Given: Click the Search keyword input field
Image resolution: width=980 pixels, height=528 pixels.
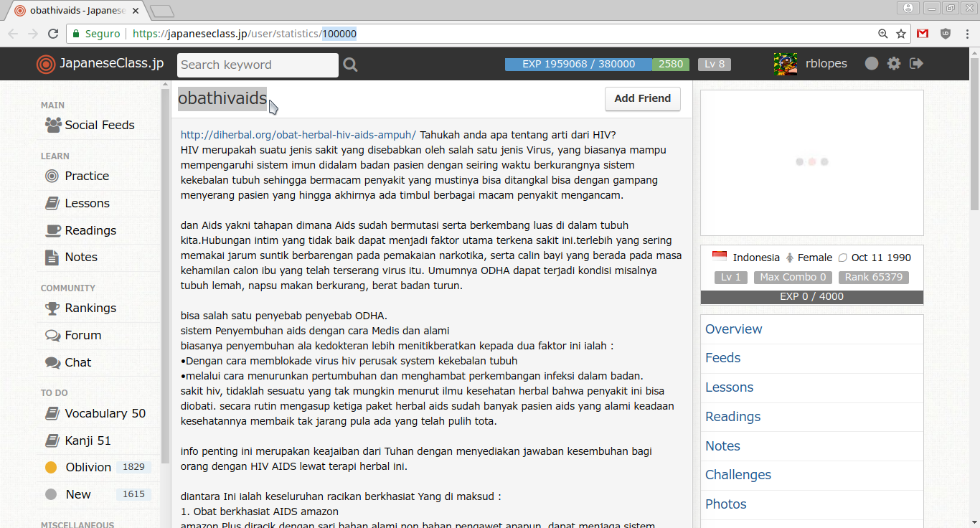Looking at the screenshot, I should 257,65.
